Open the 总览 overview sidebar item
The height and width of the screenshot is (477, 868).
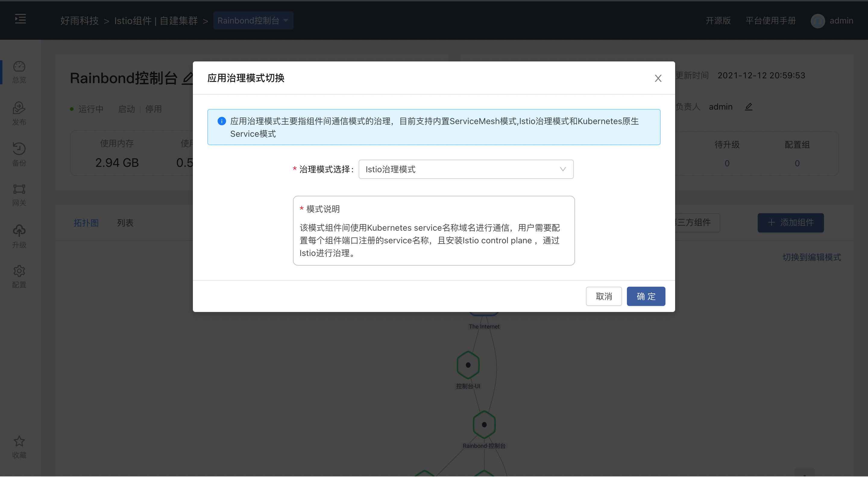(x=19, y=72)
